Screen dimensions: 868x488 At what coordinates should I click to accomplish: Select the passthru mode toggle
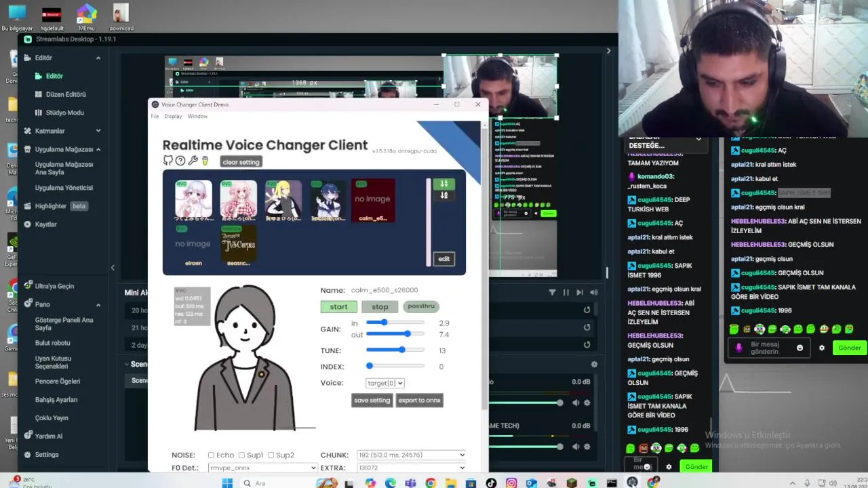[x=421, y=306]
